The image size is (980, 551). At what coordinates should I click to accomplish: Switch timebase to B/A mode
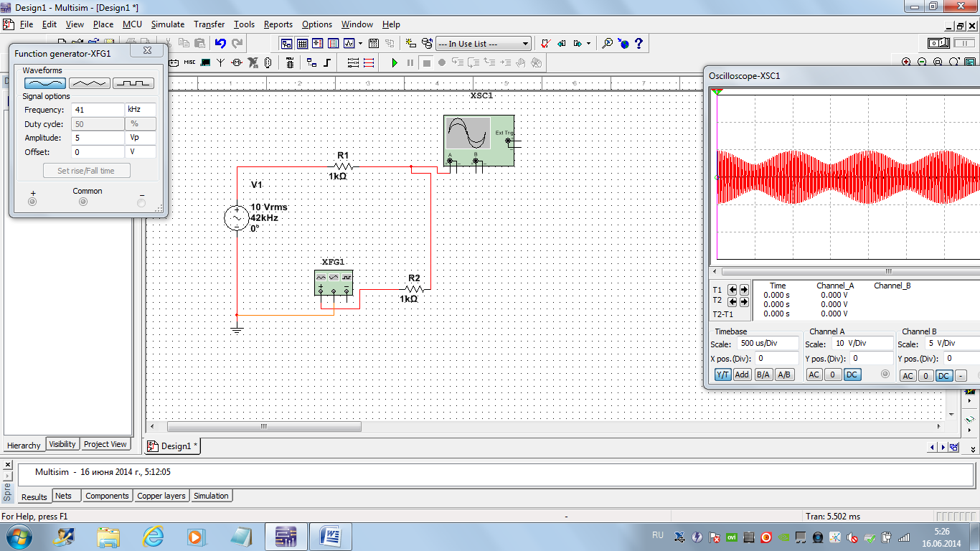click(x=763, y=375)
